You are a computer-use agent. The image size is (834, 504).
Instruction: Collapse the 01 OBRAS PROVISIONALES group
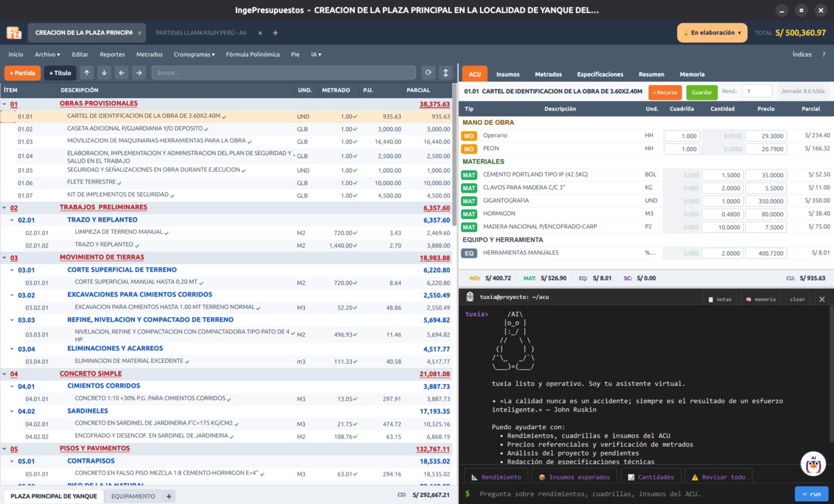(x=5, y=104)
